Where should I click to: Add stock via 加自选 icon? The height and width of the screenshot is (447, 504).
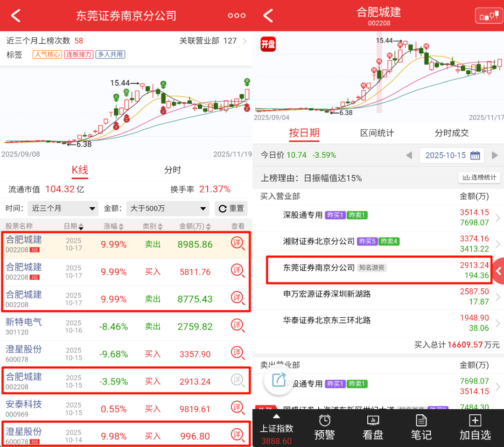[475, 420]
